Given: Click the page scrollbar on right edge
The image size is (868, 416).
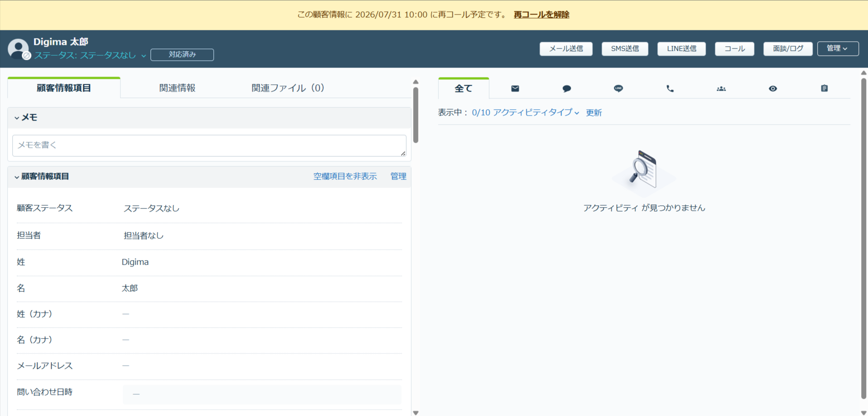Looking at the screenshot, I should pos(864,238).
